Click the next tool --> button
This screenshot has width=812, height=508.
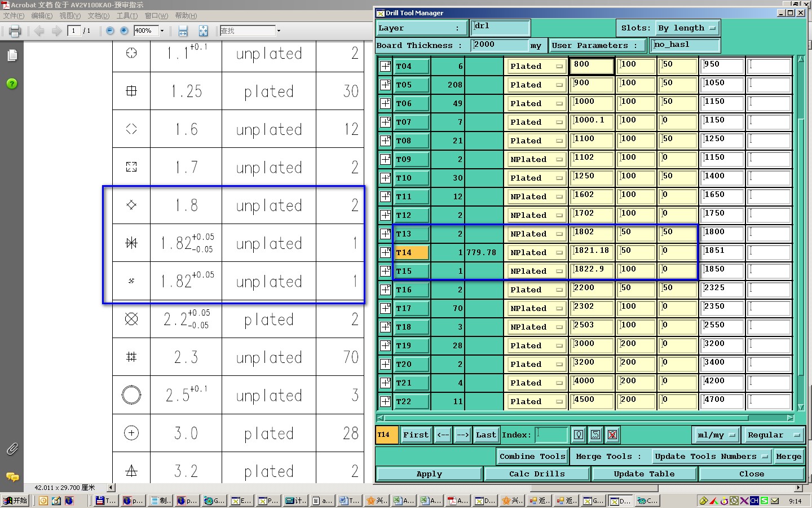[462, 435]
